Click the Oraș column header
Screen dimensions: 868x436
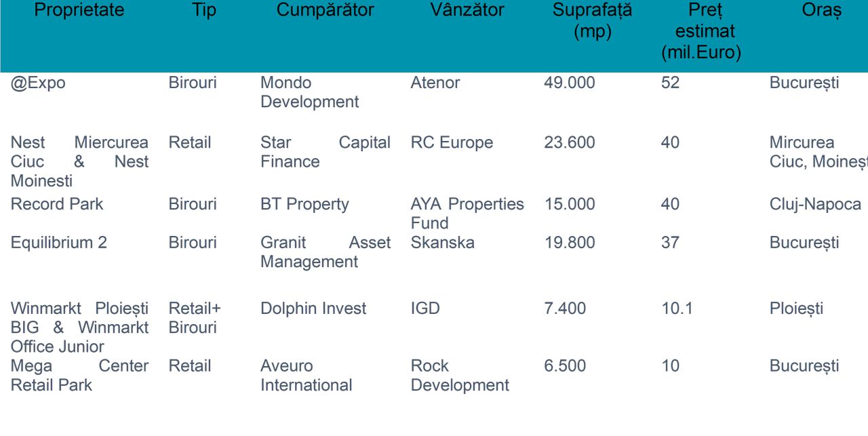(x=821, y=10)
